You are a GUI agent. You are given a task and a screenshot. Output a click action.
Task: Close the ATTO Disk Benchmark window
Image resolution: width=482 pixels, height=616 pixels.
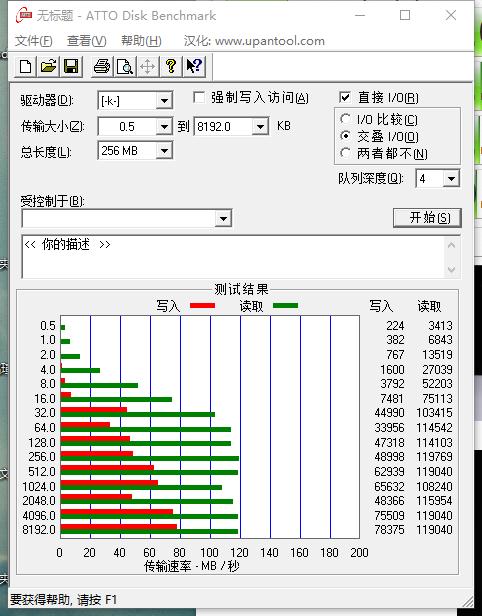451,15
